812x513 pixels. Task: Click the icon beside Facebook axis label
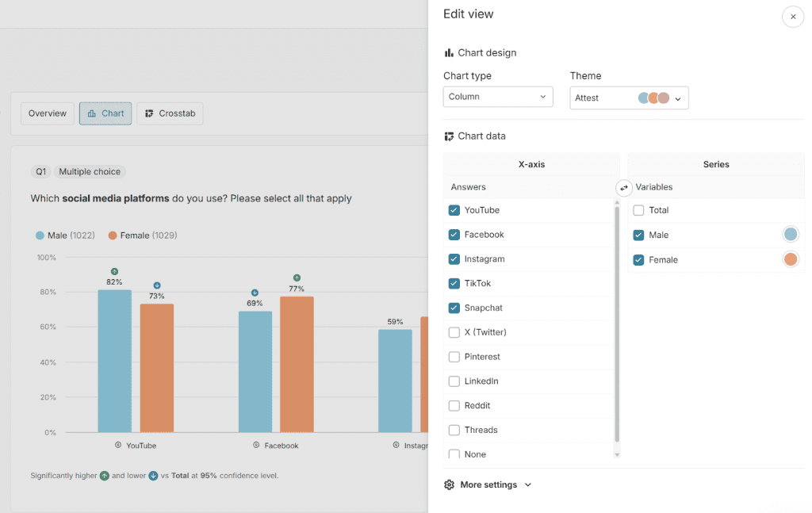pyautogui.click(x=256, y=446)
